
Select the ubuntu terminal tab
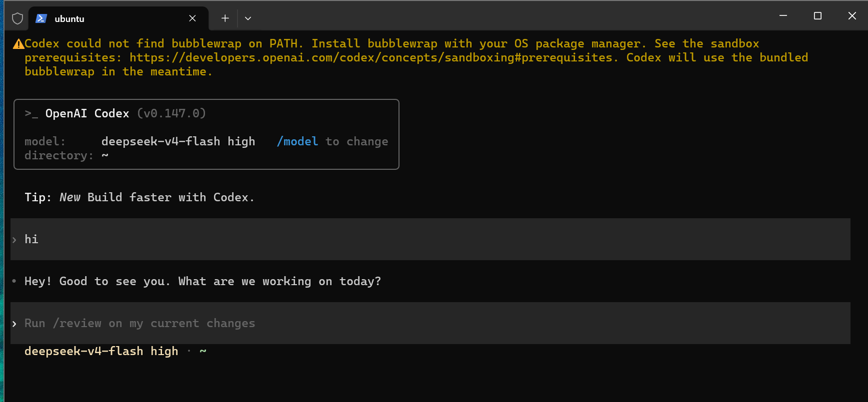click(118, 18)
